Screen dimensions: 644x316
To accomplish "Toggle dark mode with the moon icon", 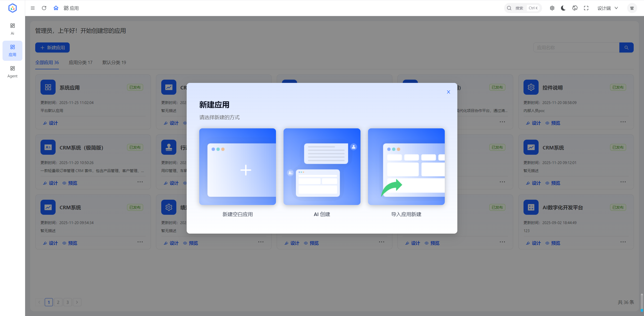I will pyautogui.click(x=563, y=8).
